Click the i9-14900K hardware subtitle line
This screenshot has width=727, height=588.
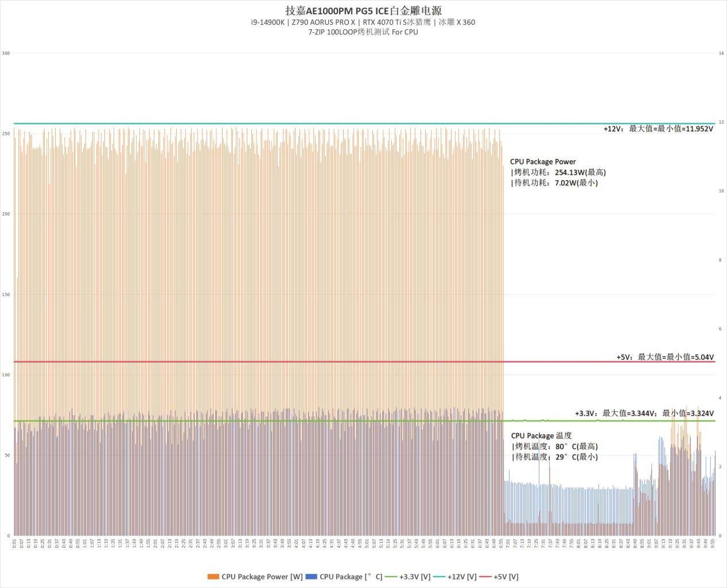[363, 22]
